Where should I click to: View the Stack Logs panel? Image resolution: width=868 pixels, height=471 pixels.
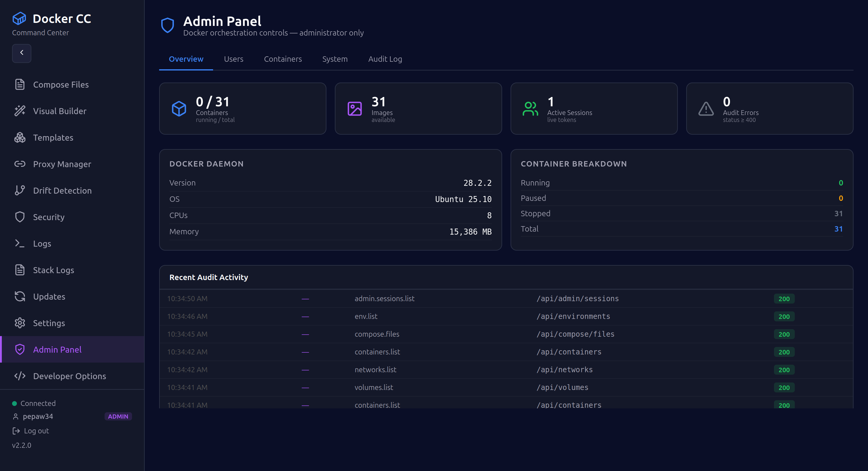pyautogui.click(x=54, y=270)
